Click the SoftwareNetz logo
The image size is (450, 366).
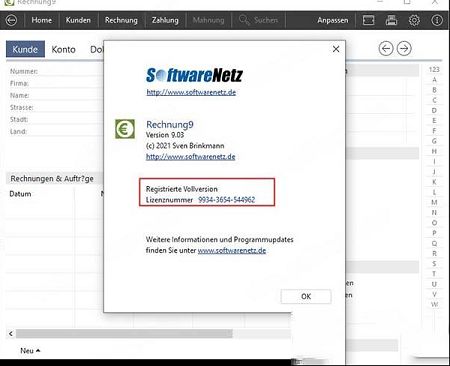tap(194, 75)
